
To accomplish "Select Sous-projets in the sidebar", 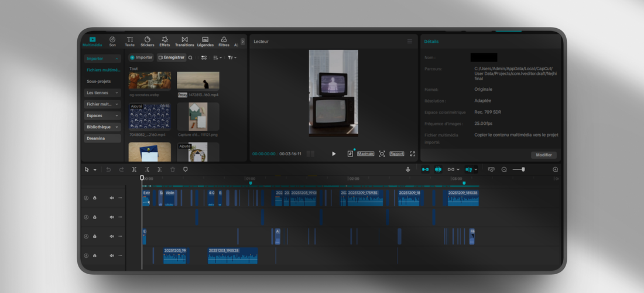I will (x=98, y=81).
